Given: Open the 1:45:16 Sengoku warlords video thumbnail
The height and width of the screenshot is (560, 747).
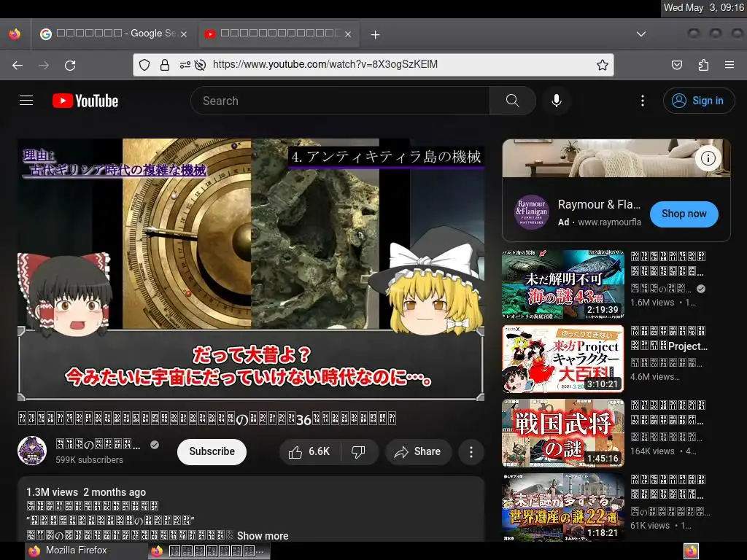Looking at the screenshot, I should click(562, 433).
